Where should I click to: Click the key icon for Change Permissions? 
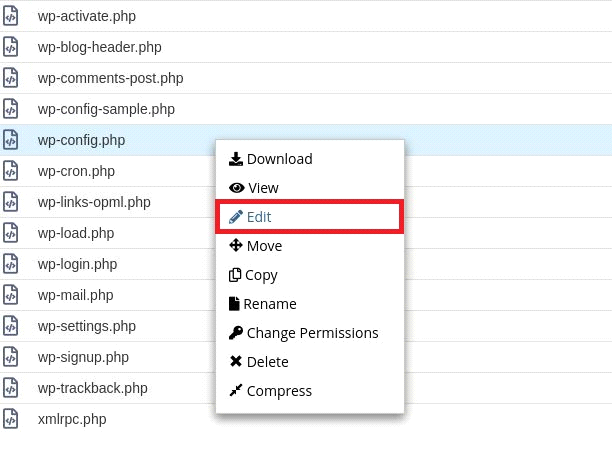point(236,333)
